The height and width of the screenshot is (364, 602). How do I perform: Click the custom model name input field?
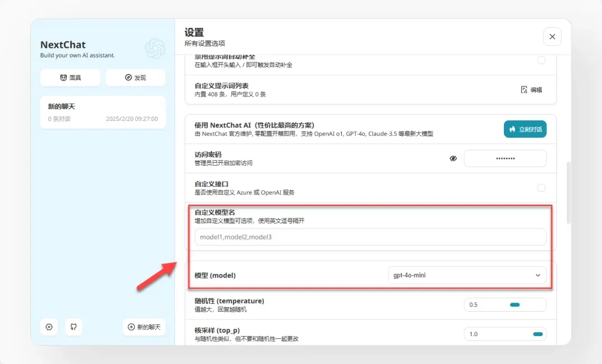pyautogui.click(x=371, y=237)
